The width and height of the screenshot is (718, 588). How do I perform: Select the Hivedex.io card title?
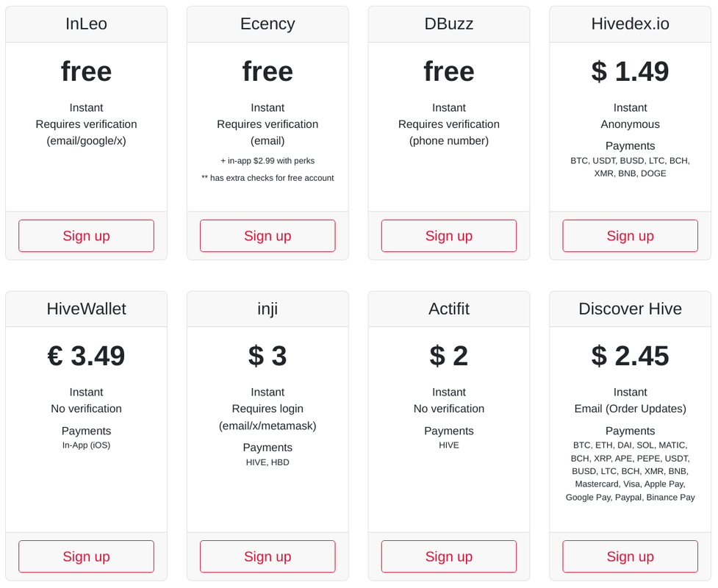630,24
